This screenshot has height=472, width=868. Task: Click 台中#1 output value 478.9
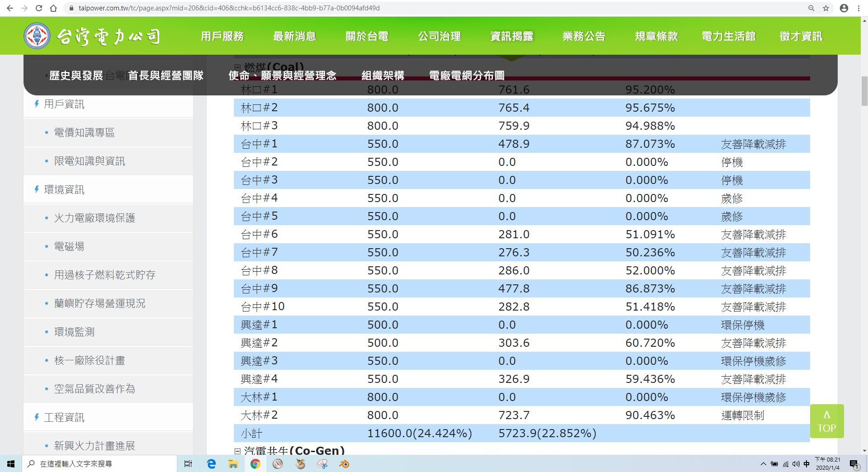coord(514,144)
